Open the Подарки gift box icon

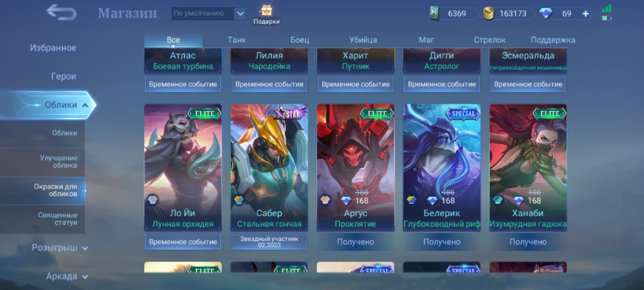pyautogui.click(x=266, y=10)
